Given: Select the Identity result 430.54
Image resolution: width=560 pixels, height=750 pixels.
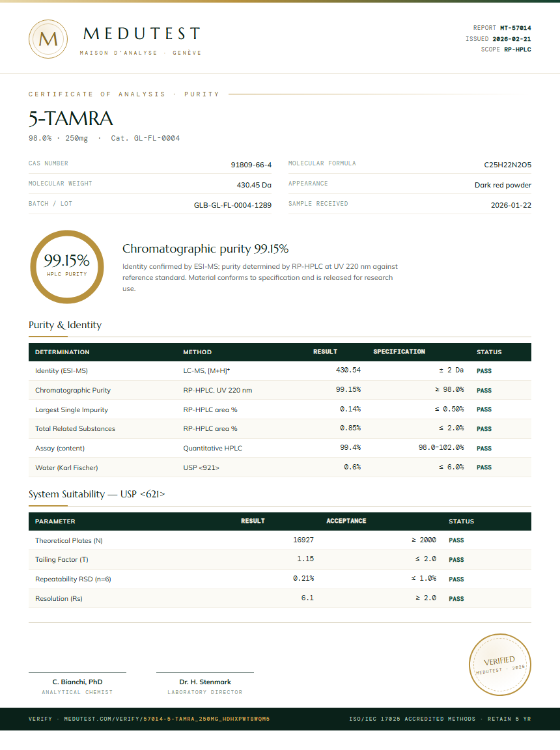Looking at the screenshot, I should [348, 370].
